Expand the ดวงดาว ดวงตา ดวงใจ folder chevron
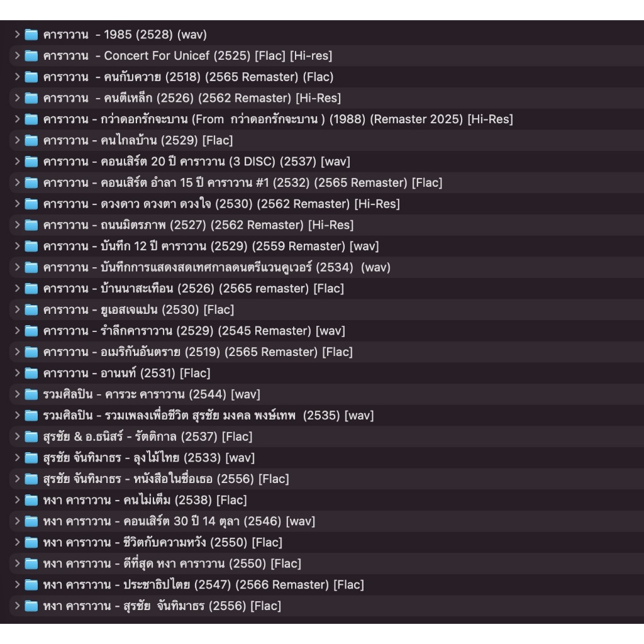This screenshot has height=644, width=644. 17,204
